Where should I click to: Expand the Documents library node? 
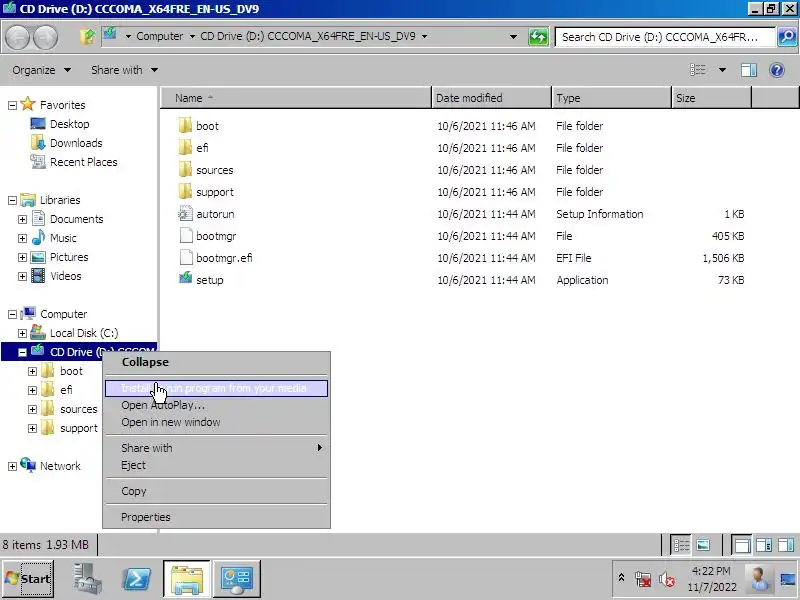[x=22, y=219]
